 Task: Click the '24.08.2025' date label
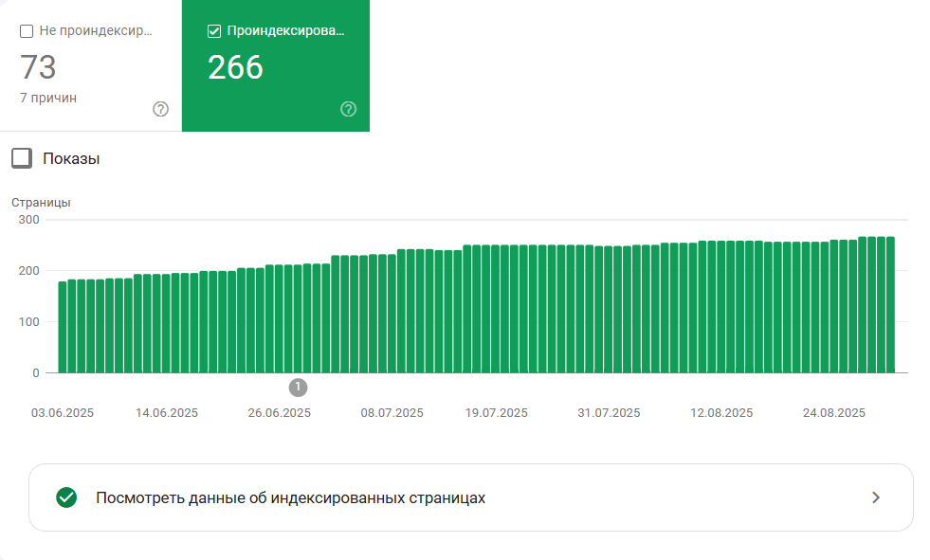tap(834, 413)
